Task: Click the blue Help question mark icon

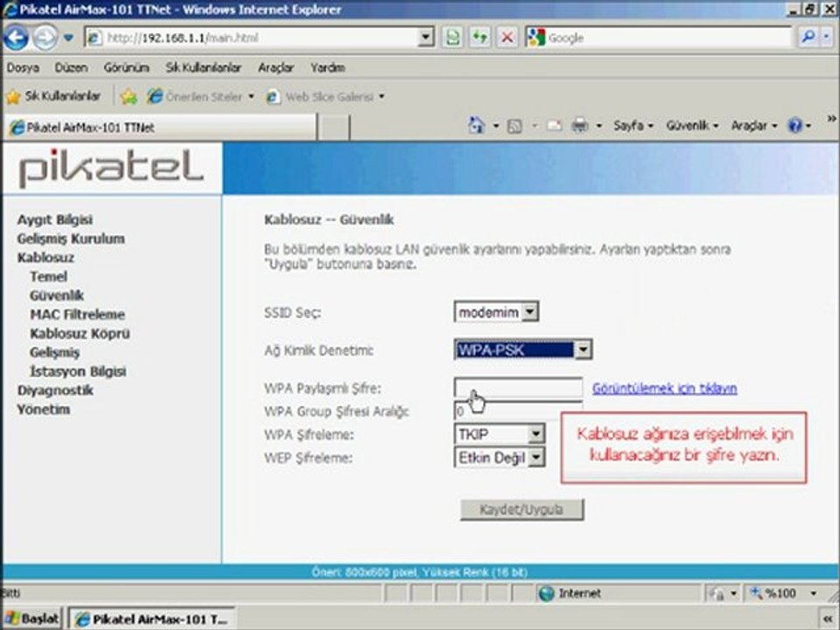Action: (x=794, y=126)
